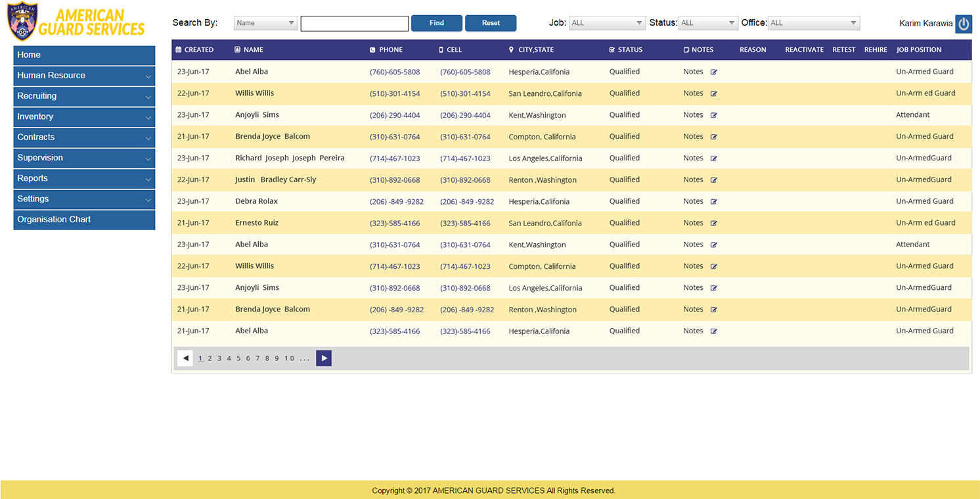Open the Organisation Chart menu item
Screen dimensions: 980x499
coord(84,220)
